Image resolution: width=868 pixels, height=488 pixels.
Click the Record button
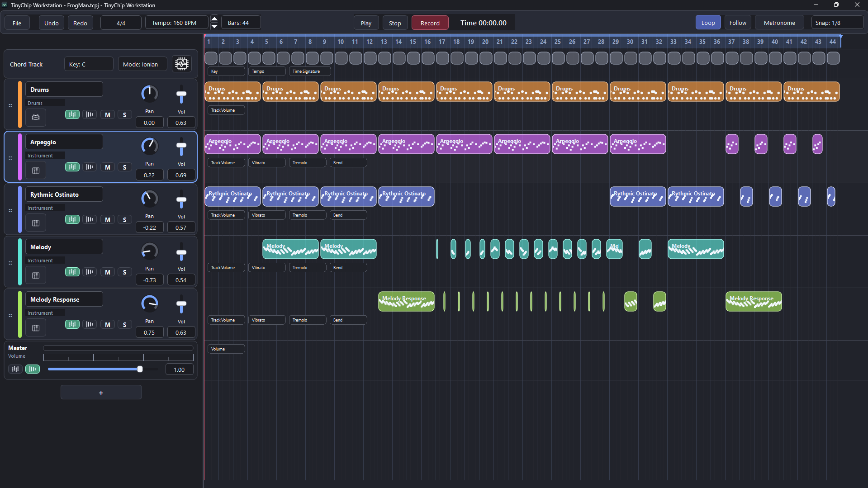click(430, 23)
